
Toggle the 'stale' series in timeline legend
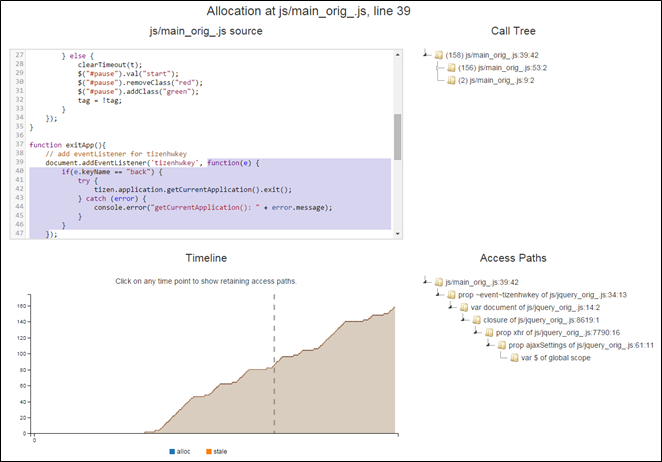pyautogui.click(x=220, y=452)
